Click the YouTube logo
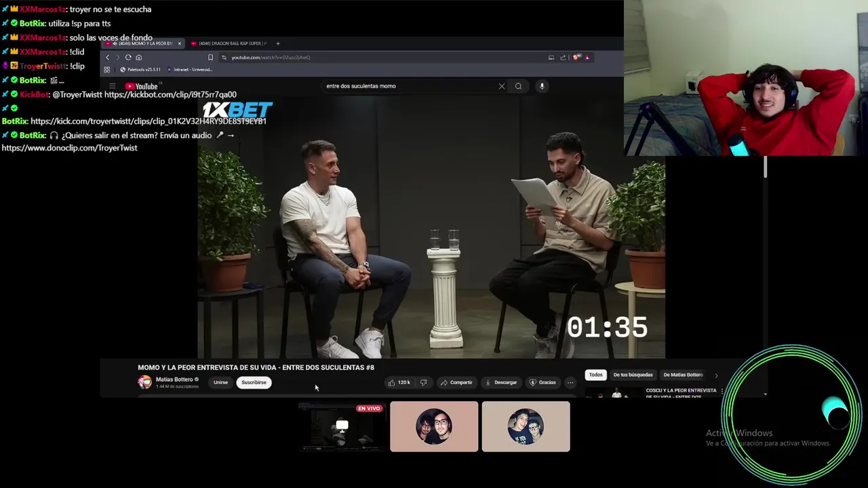This screenshot has height=488, width=868. tap(141, 86)
